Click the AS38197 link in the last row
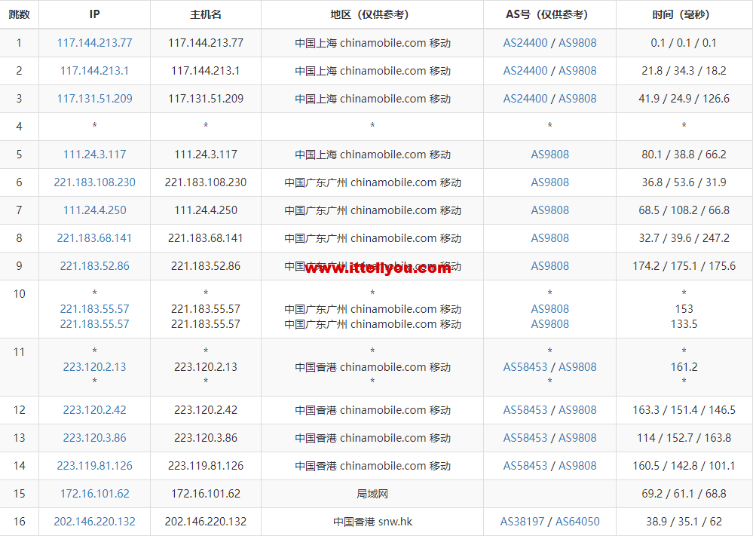The height and width of the screenshot is (539, 756). (x=523, y=522)
